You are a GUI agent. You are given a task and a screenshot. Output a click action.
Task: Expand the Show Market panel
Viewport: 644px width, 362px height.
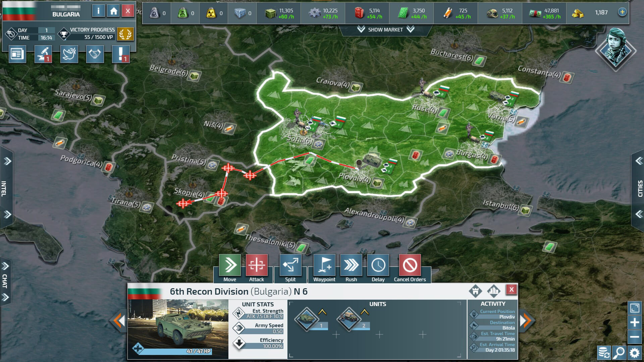pos(385,29)
